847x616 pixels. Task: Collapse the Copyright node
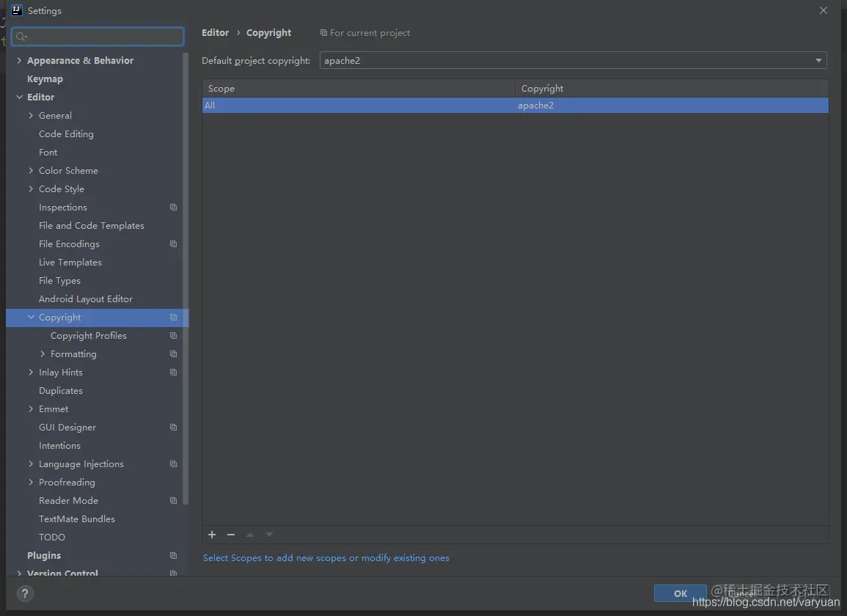click(31, 318)
